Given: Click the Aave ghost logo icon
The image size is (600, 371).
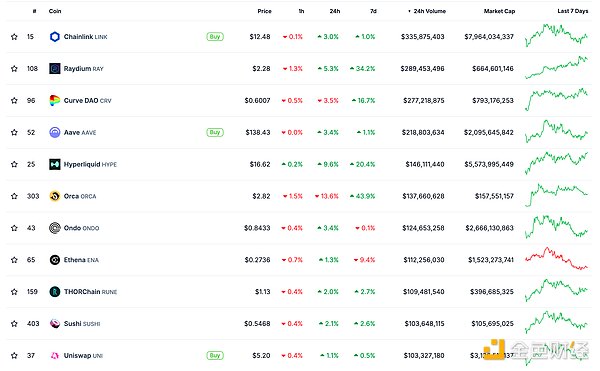Looking at the screenshot, I should (x=55, y=132).
